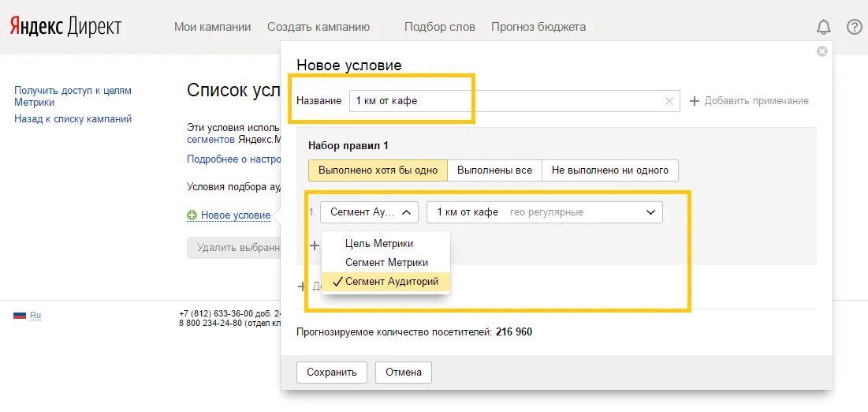The image size is (868, 412).
Task: Click the forecast value 216 960
Action: pyautogui.click(x=514, y=332)
